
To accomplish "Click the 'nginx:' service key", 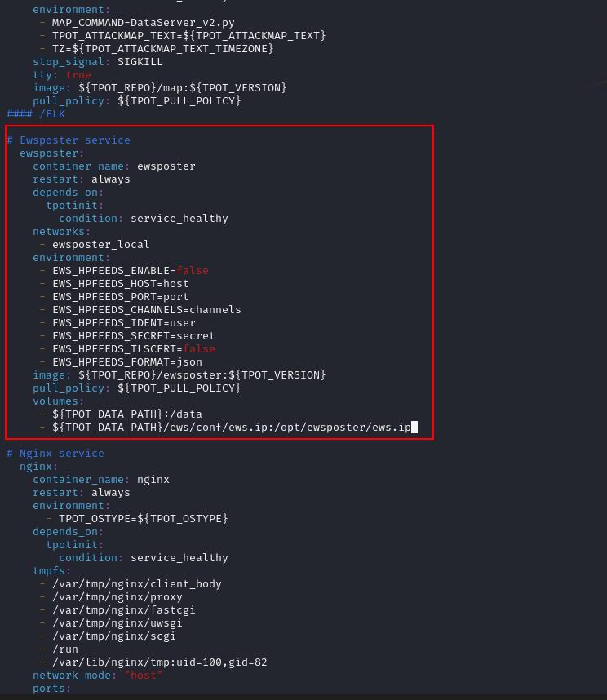I will click(x=39, y=467).
